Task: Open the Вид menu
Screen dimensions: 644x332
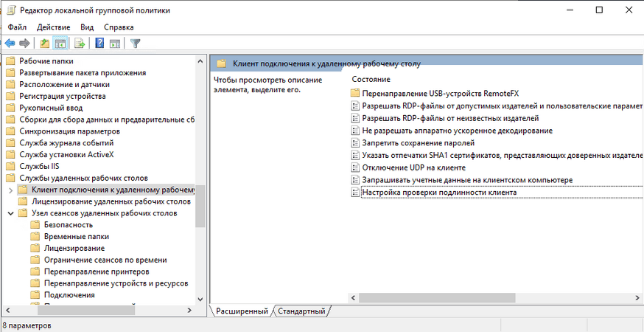Action: tap(87, 27)
